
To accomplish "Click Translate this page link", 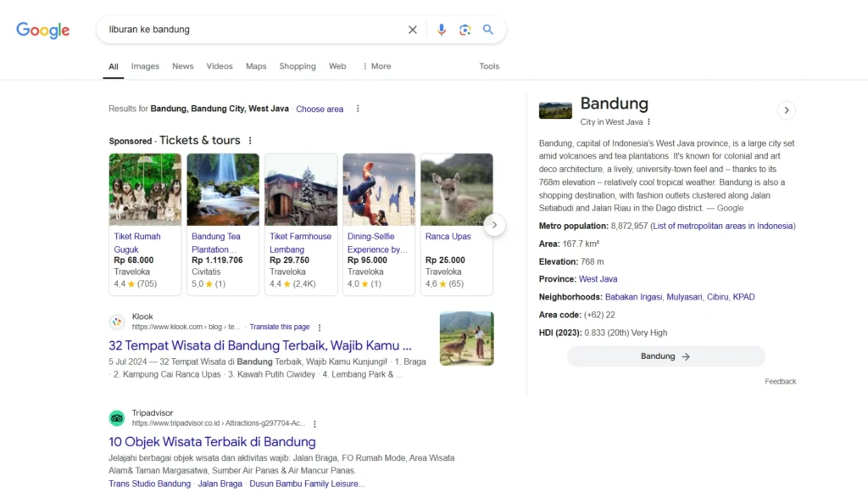I will click(280, 327).
